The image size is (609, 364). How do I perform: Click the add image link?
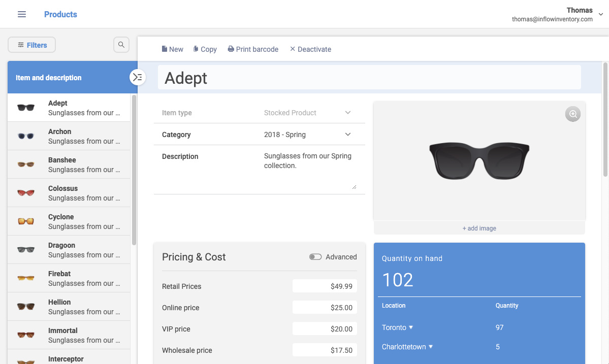tap(479, 228)
